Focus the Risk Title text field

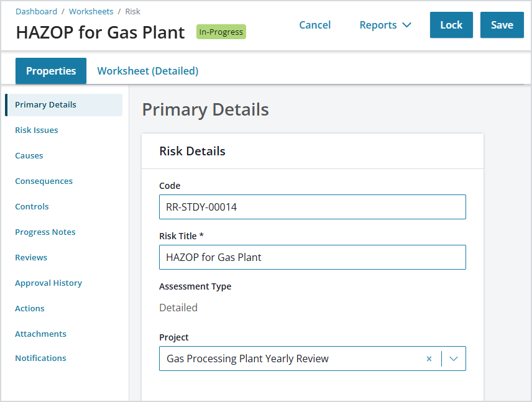tap(312, 257)
